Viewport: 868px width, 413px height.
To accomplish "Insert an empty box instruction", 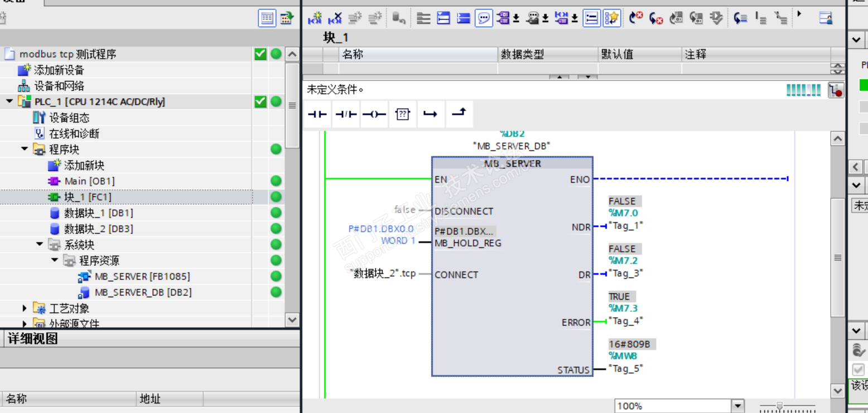I will pos(403,114).
